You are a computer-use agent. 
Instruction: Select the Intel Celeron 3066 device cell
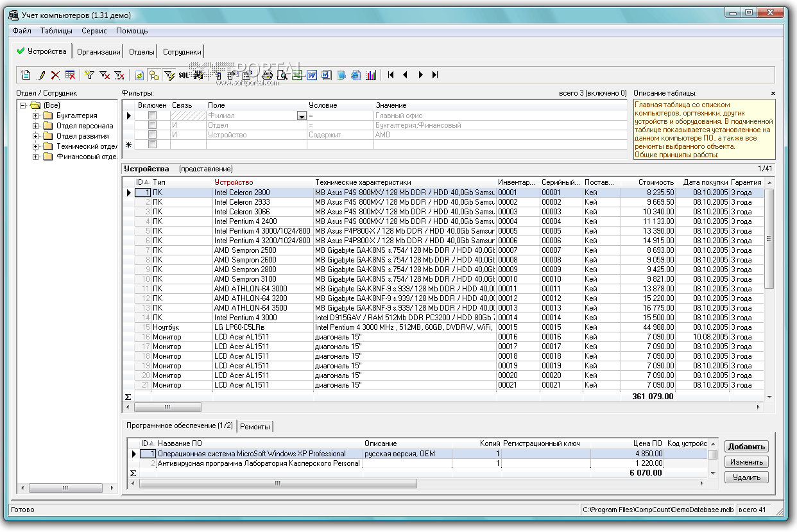coord(262,212)
